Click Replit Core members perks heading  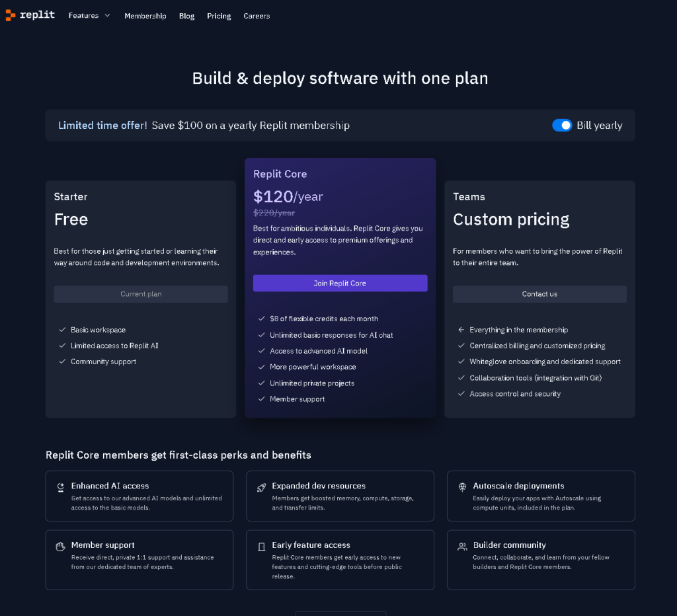pos(179,455)
